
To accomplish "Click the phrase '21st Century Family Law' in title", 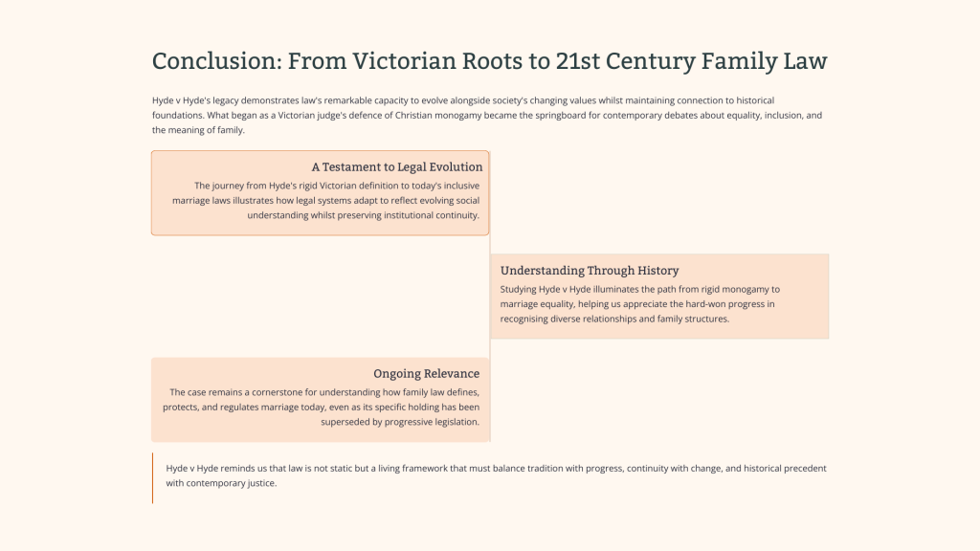I will pyautogui.click(x=691, y=61).
